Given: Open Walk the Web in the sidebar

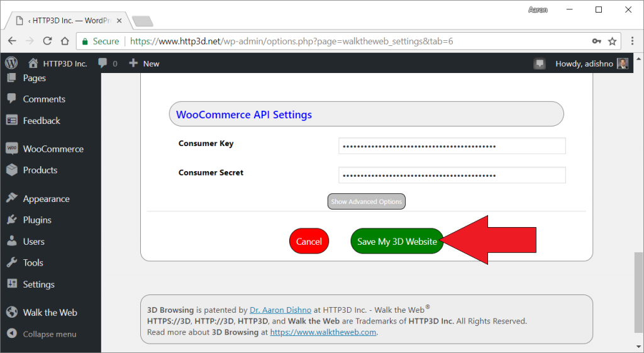Looking at the screenshot, I should click(x=50, y=313).
